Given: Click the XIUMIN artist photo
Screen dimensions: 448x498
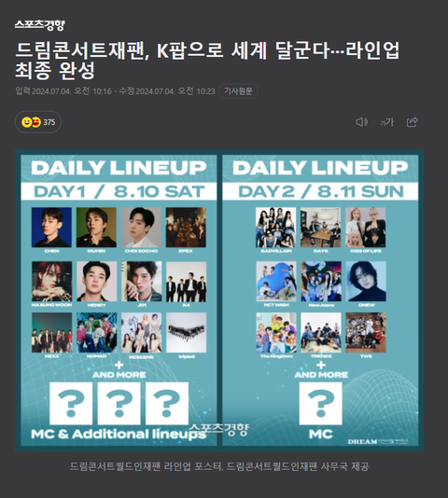Looking at the screenshot, I should pyautogui.click(x=96, y=228).
